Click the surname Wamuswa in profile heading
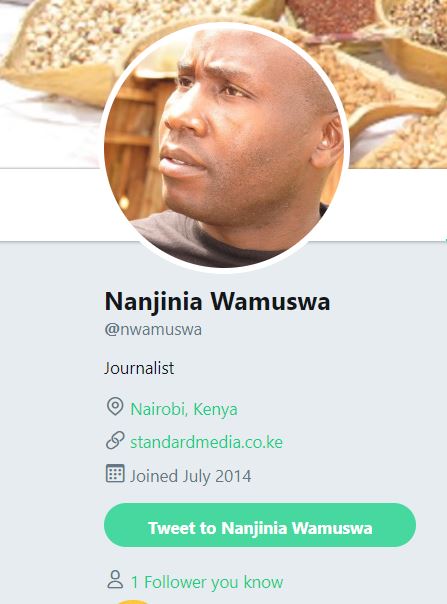 [x=270, y=302]
